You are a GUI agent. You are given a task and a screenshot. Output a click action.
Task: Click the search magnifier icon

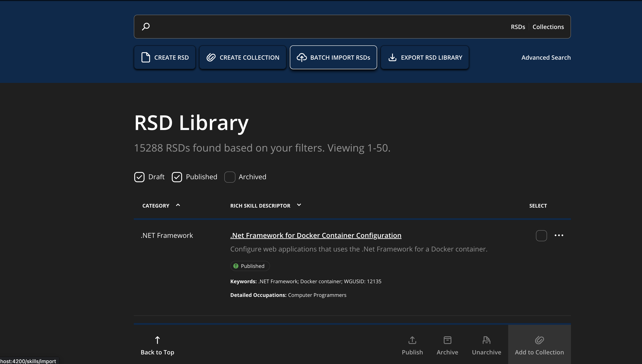pos(146,26)
